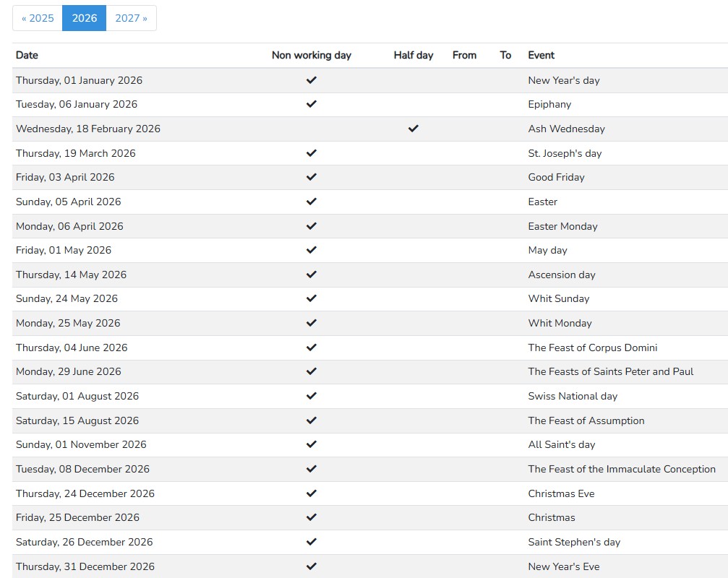Screen dimensions: 728x578
Task: Click the Swiss National day checkmark
Action: coord(312,396)
